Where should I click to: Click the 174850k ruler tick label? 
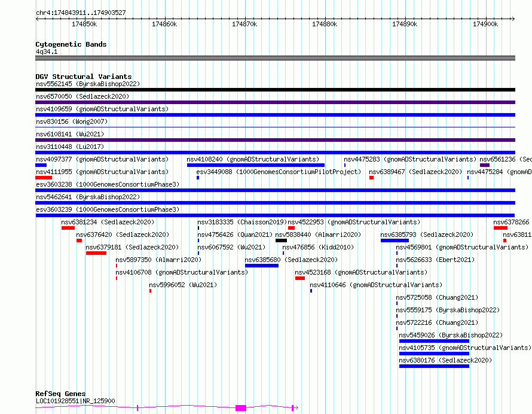coord(84,24)
